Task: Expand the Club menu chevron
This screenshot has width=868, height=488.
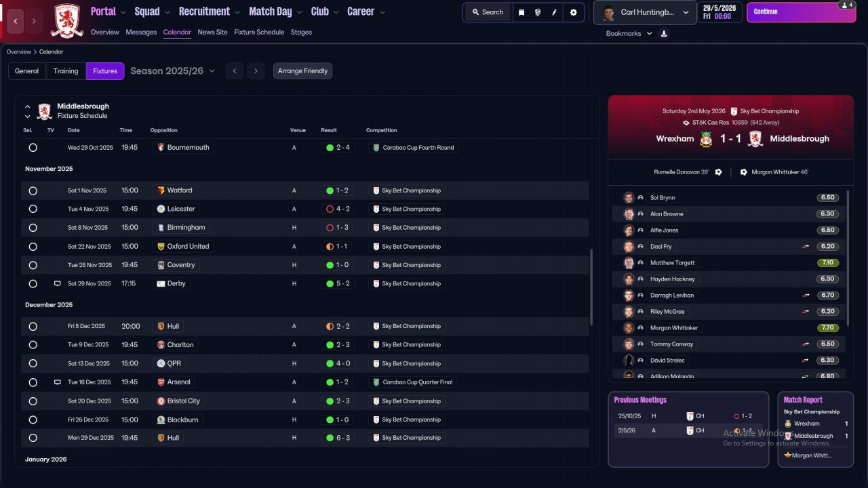Action: click(x=336, y=12)
